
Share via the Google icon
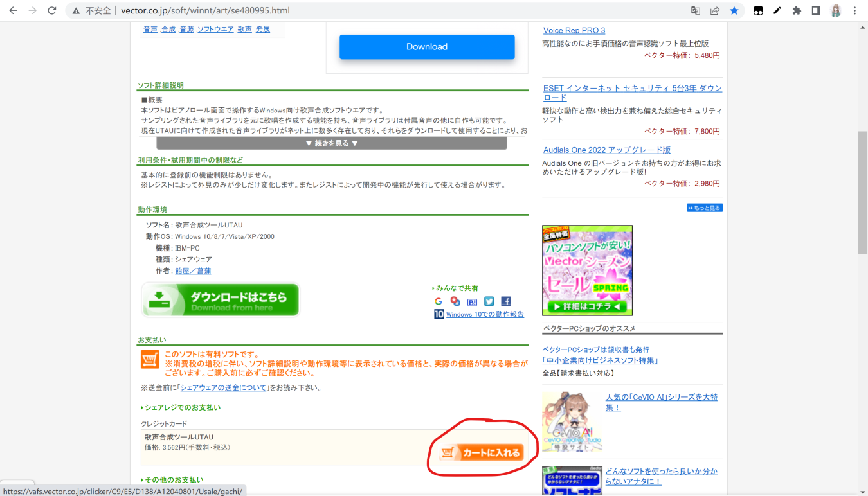point(439,301)
